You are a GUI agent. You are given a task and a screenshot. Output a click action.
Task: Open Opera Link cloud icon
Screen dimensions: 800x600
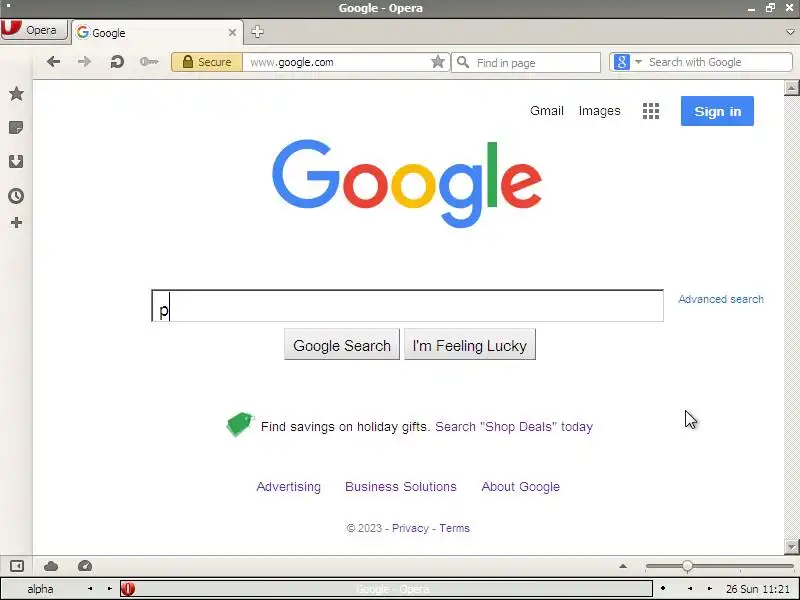(x=51, y=566)
